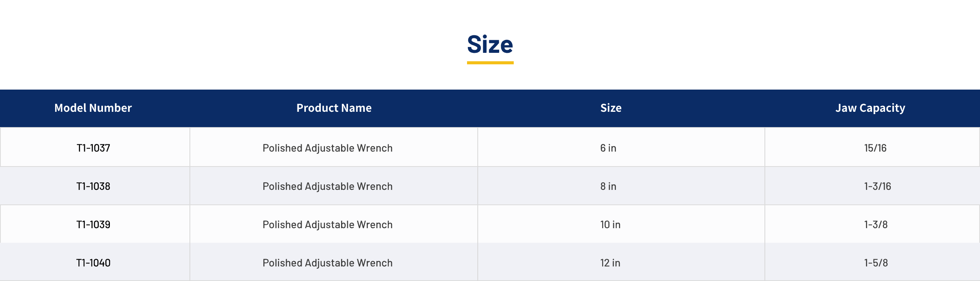The image size is (980, 281).
Task: Click the 10 in size cell
Action: [610, 225]
